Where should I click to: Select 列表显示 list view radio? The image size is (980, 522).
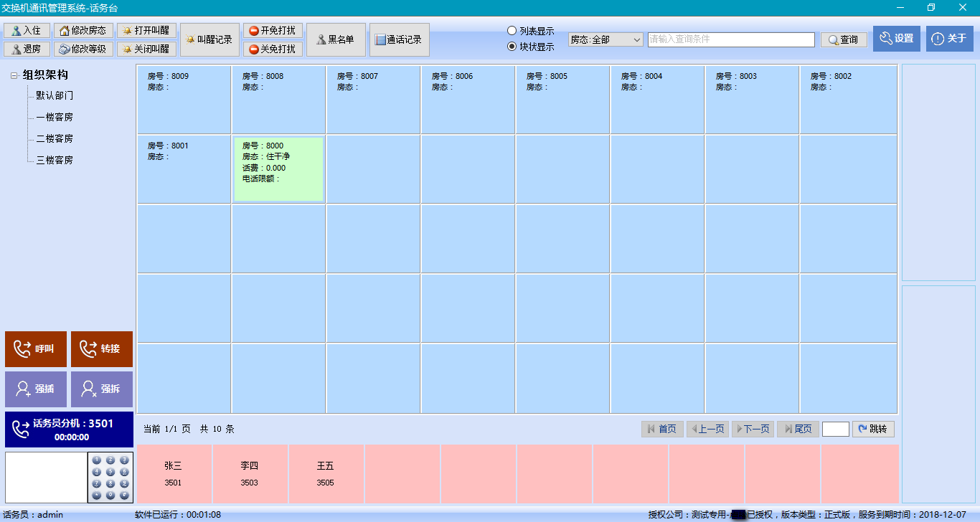(x=512, y=31)
